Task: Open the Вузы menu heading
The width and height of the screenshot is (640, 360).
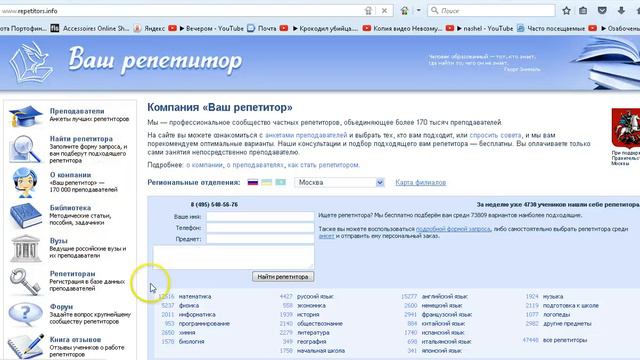Action: tap(58, 241)
